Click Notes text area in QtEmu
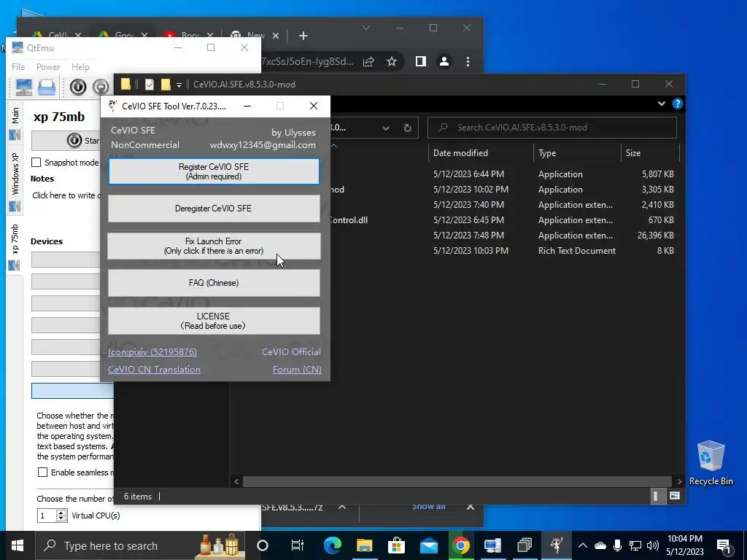Image resolution: width=747 pixels, height=560 pixels. (x=66, y=195)
